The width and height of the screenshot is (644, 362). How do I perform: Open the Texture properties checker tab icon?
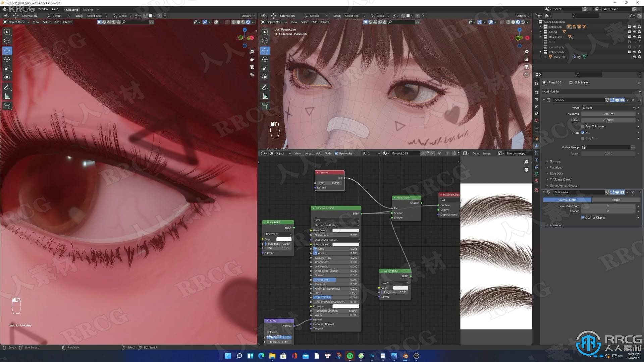pyautogui.click(x=537, y=190)
